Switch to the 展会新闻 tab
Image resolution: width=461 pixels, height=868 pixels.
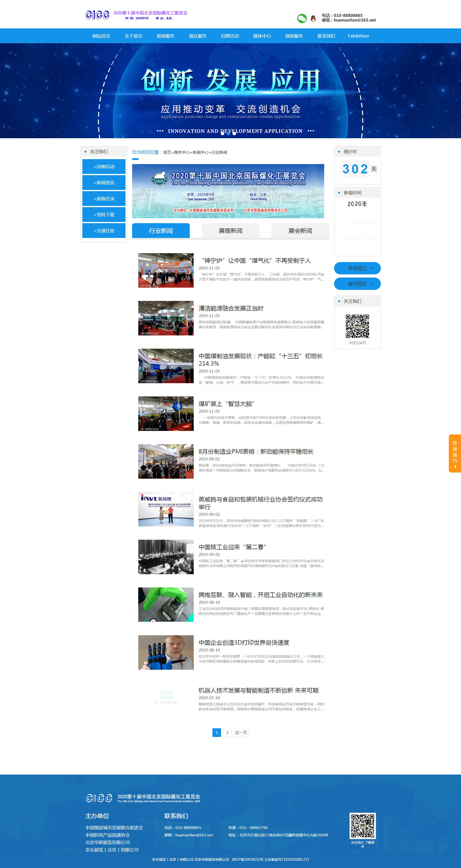pyautogui.click(x=300, y=231)
